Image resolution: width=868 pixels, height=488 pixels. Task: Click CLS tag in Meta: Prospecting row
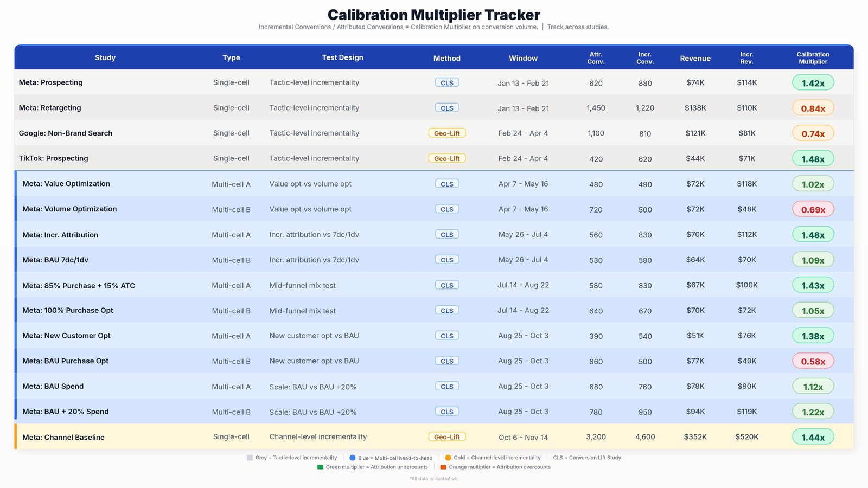tap(446, 82)
